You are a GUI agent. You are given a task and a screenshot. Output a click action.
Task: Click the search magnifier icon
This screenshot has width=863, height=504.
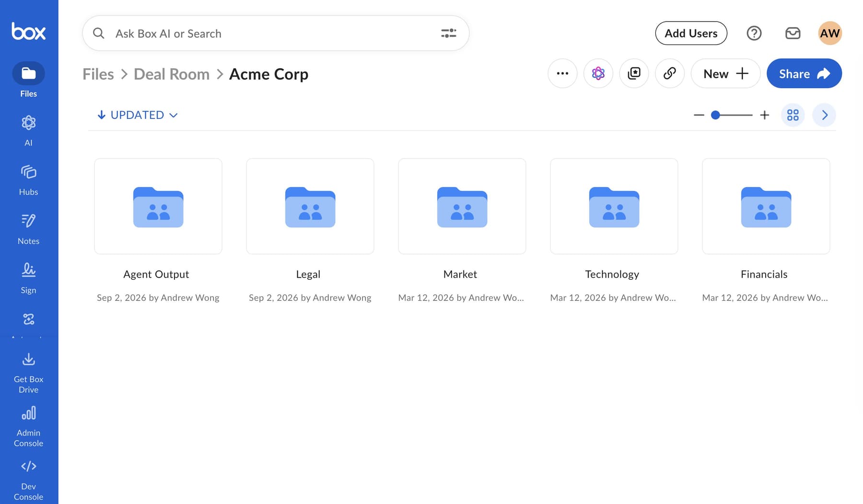[x=99, y=33]
